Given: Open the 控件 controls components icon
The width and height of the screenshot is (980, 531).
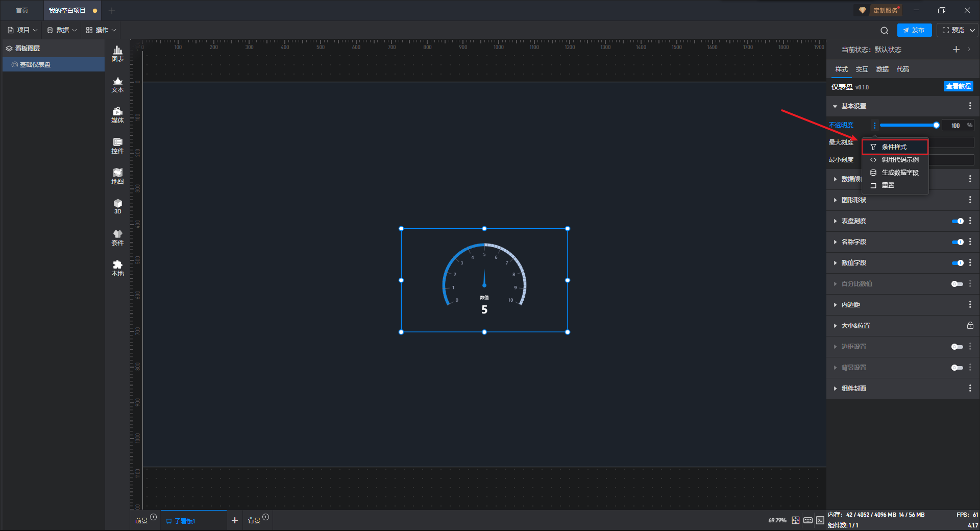Looking at the screenshot, I should coord(117,146).
